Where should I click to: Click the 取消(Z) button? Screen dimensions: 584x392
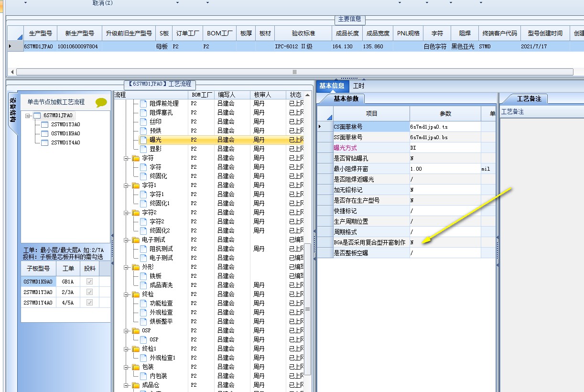tap(103, 3)
